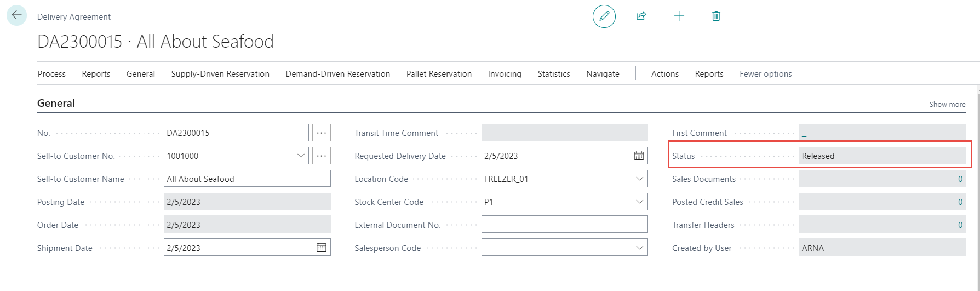
Task: Open the Invoicing menu
Action: [x=505, y=74]
